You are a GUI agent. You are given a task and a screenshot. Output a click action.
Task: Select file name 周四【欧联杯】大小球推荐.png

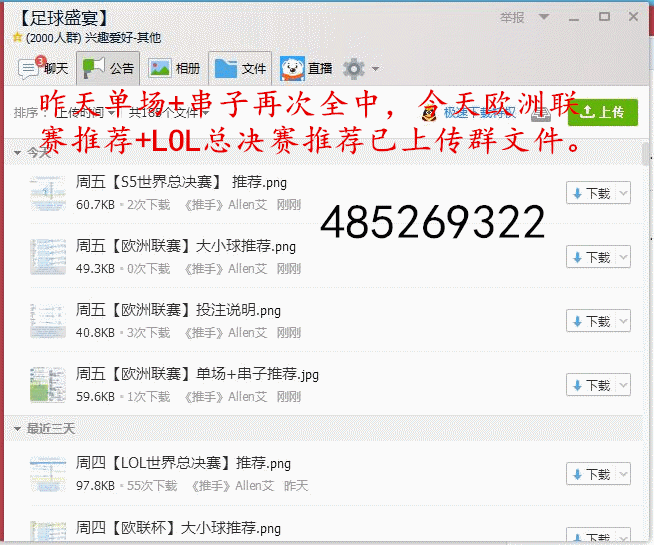pos(179,528)
